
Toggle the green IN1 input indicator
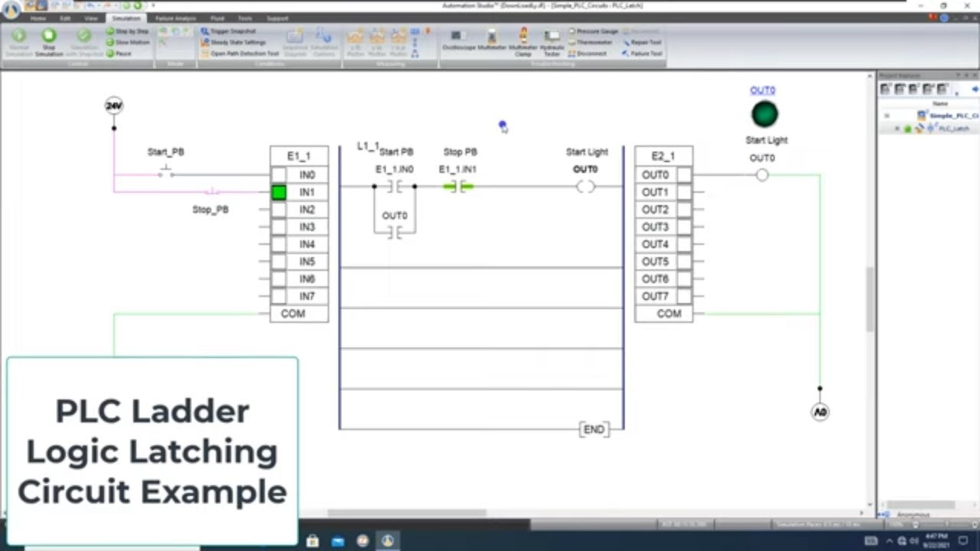(279, 193)
